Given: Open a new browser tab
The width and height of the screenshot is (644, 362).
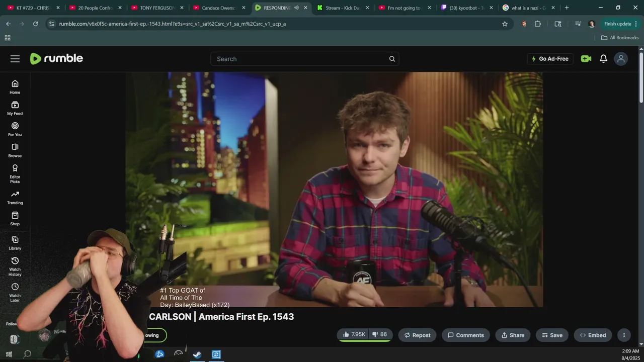Looking at the screenshot, I should [x=567, y=8].
